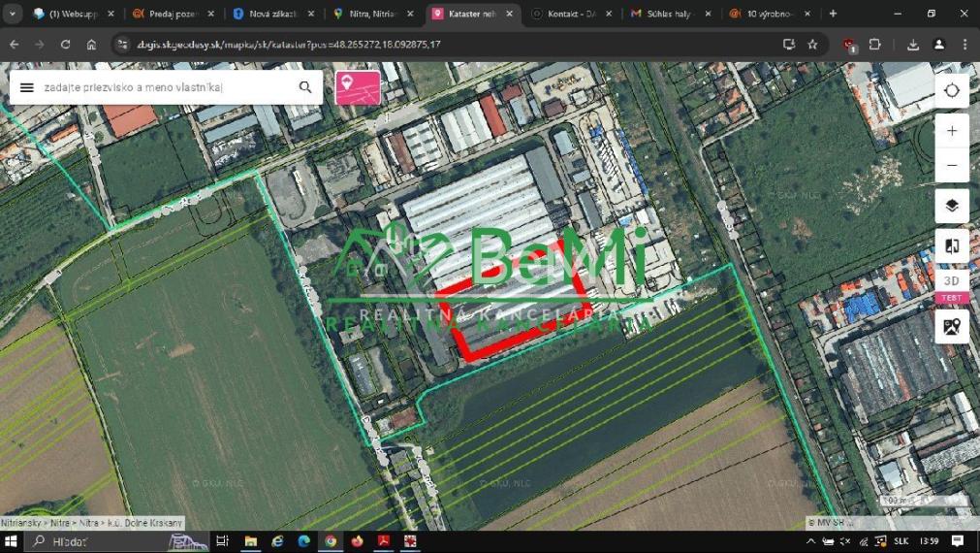Show hidden system tray icons

point(811,541)
